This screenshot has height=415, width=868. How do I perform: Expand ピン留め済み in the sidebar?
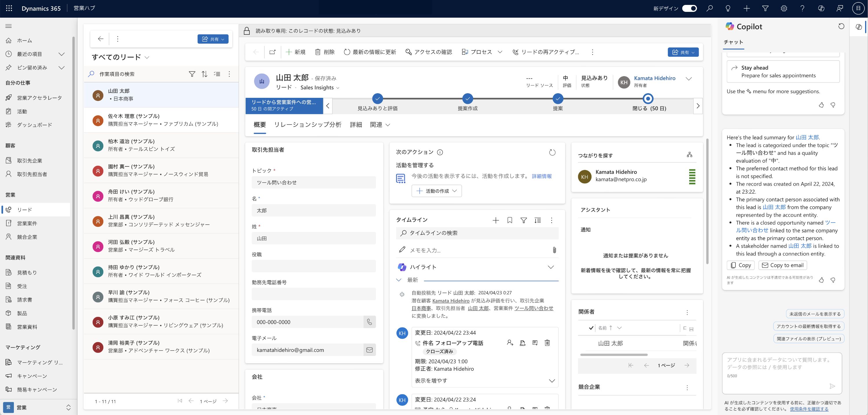point(61,67)
